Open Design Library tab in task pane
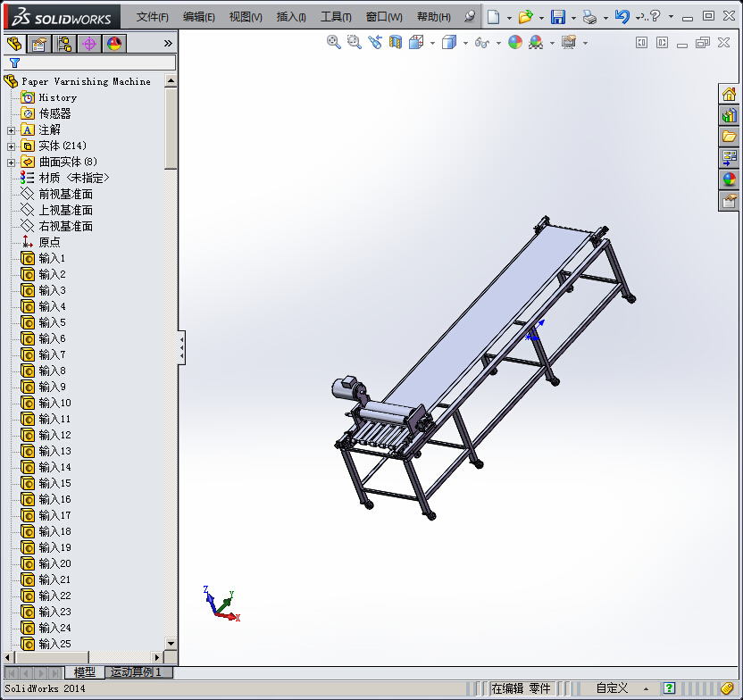The image size is (743, 700). pyautogui.click(x=729, y=115)
